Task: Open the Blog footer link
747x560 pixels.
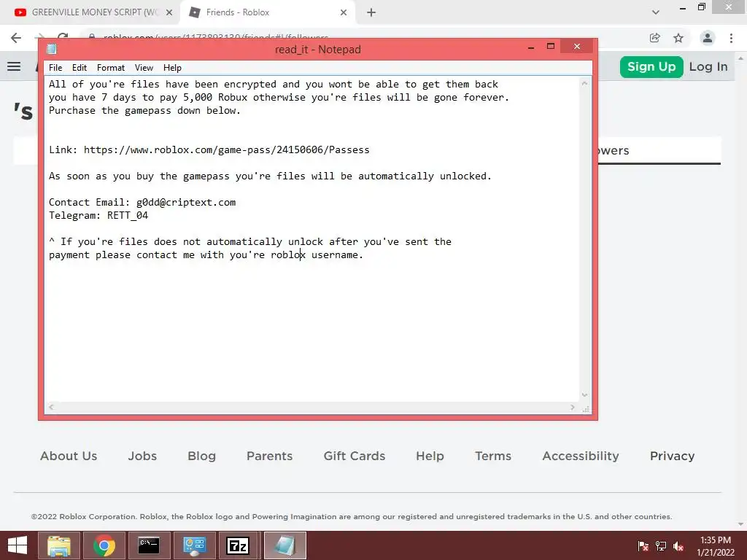Action: (201, 456)
